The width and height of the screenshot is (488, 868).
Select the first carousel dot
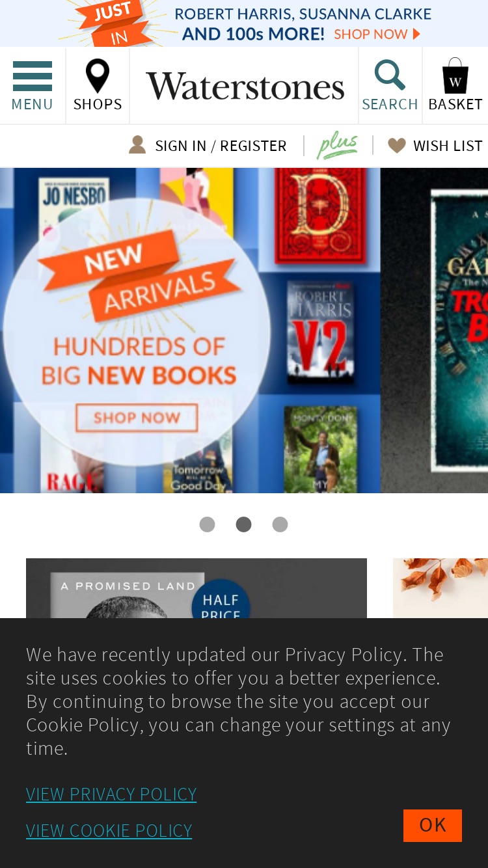coord(207,524)
